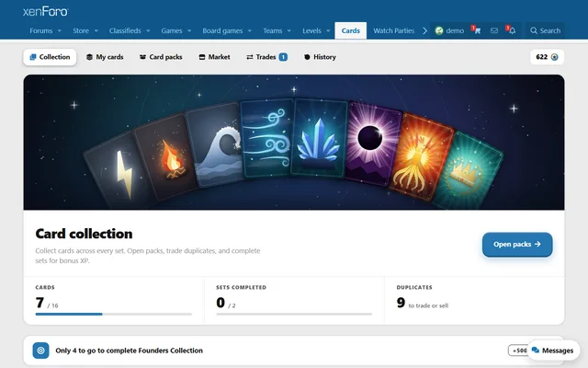
Task: Click the Duplicates 9 stat
Action: (423, 303)
